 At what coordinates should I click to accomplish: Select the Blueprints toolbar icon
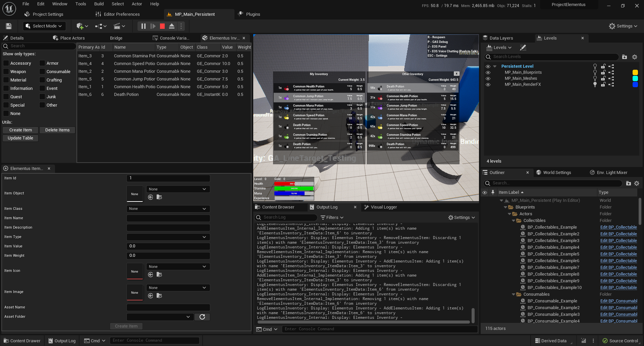click(x=99, y=26)
